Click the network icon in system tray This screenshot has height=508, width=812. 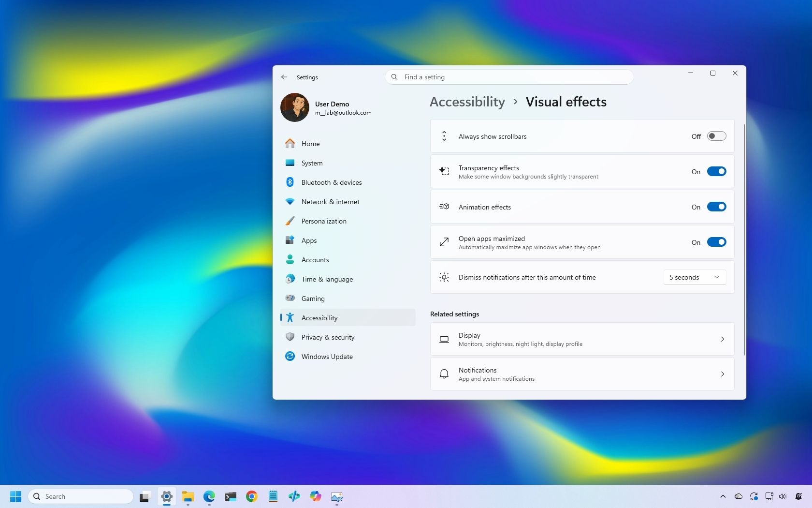click(x=769, y=496)
